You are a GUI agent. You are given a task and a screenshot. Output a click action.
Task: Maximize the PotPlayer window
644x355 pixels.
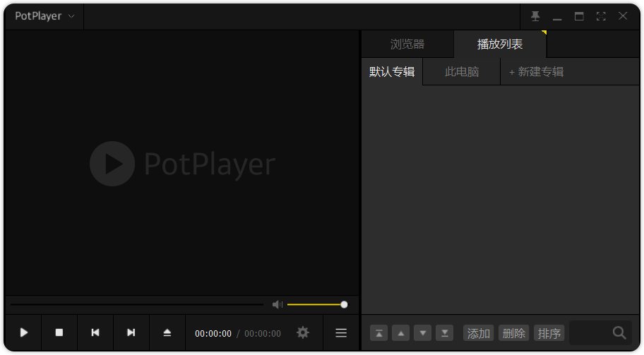(579, 16)
